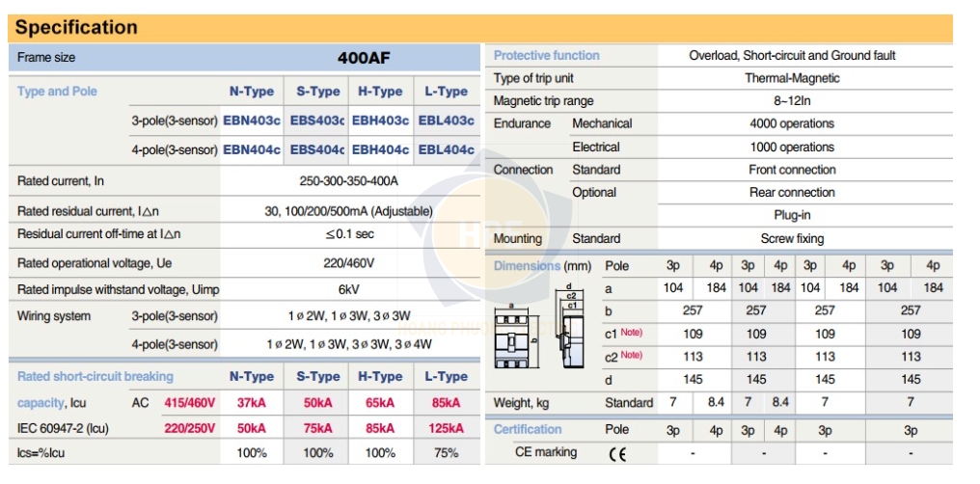Click the CE marking symbol

[617, 454]
